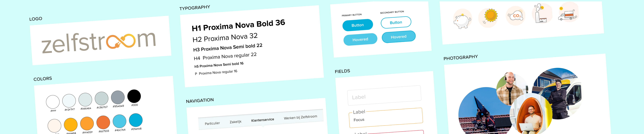644x134 pixels.
Task: Select the #01AFD8 blue swatch
Action: tap(136, 120)
